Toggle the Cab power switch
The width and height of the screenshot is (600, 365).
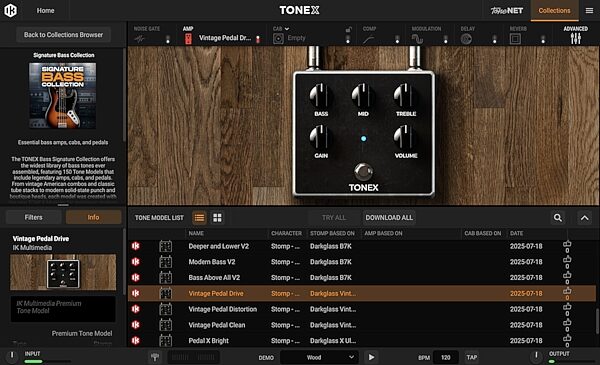(x=348, y=39)
